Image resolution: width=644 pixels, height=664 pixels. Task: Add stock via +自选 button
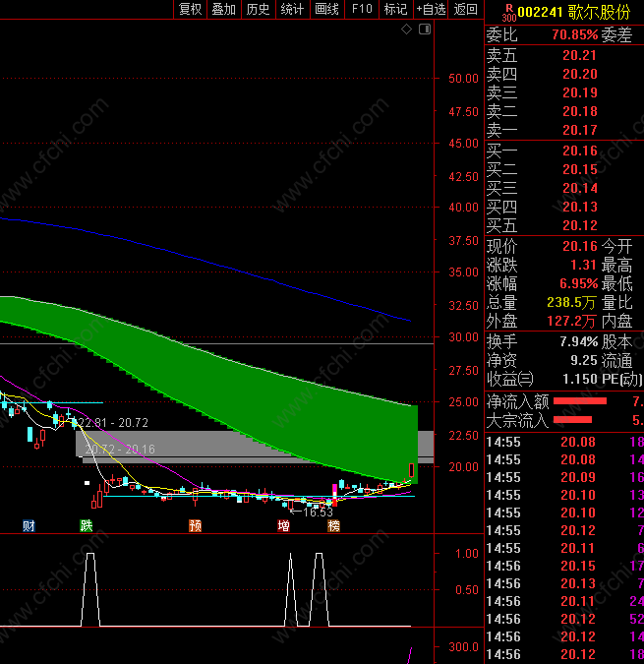pyautogui.click(x=431, y=9)
